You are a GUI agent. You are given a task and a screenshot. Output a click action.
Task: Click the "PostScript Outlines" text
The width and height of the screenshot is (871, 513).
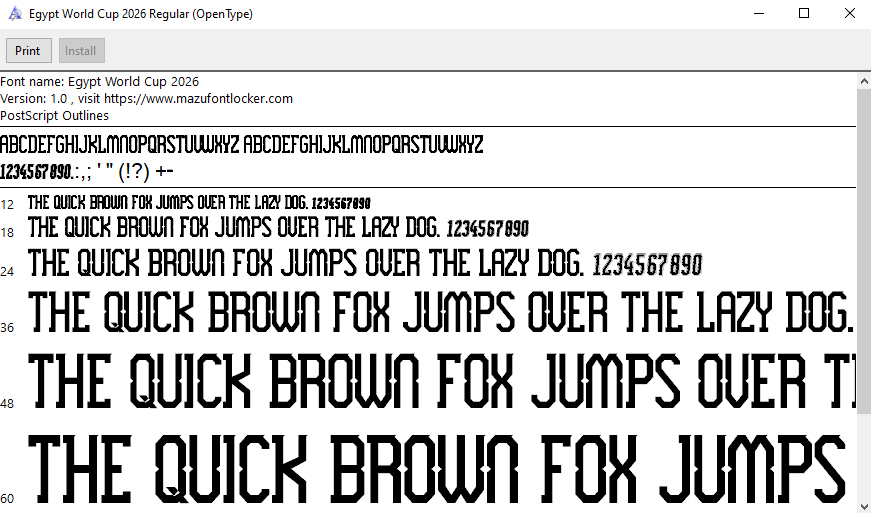(55, 116)
